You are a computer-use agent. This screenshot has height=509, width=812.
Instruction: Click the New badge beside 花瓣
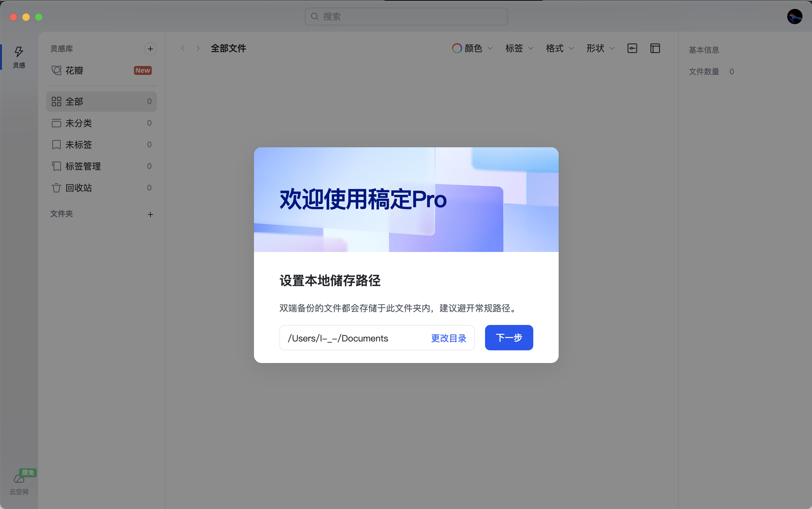click(x=143, y=70)
